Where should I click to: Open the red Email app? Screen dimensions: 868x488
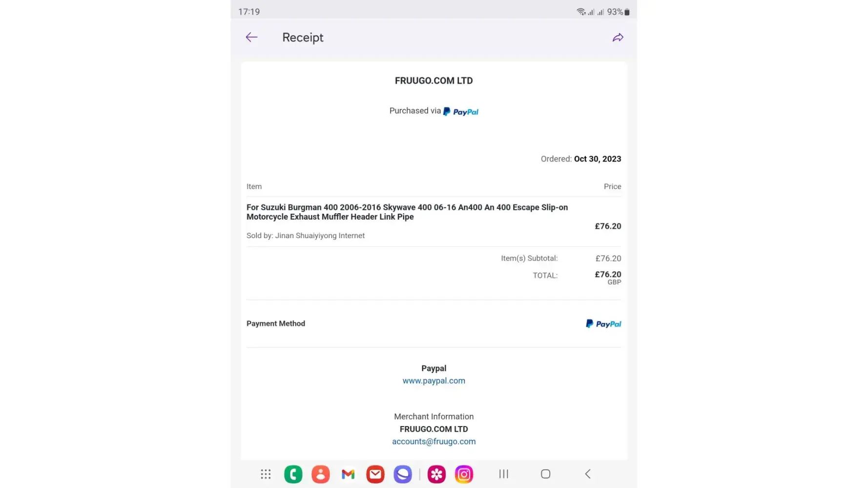[x=375, y=474]
